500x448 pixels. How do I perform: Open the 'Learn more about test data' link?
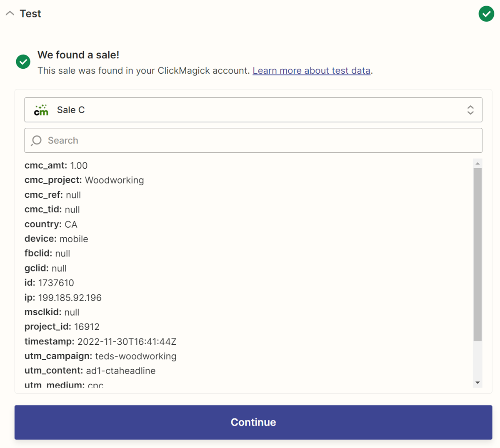tap(311, 71)
